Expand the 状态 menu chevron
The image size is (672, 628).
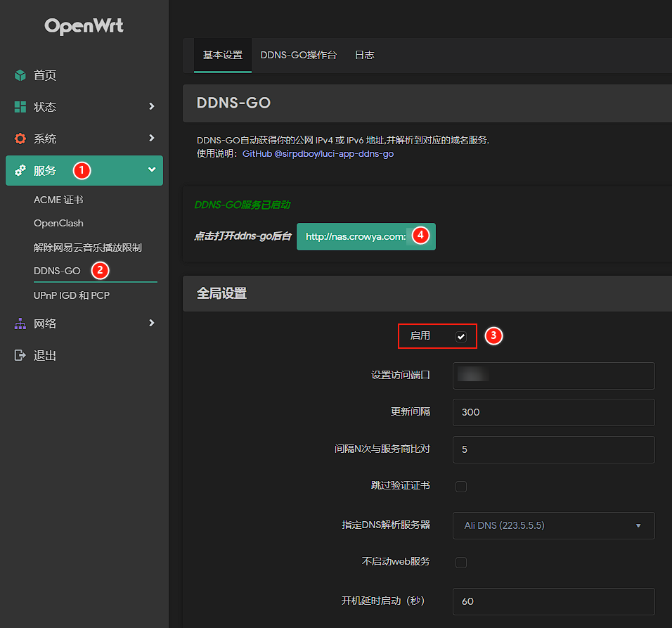pos(151,106)
